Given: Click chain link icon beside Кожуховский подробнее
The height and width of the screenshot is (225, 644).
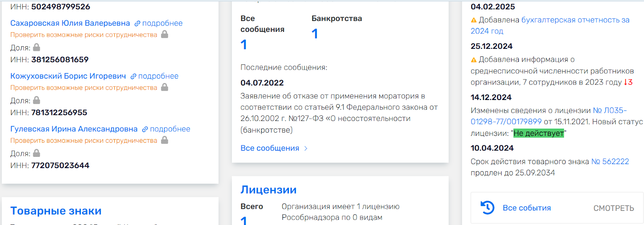Looking at the screenshot, I should [x=133, y=76].
